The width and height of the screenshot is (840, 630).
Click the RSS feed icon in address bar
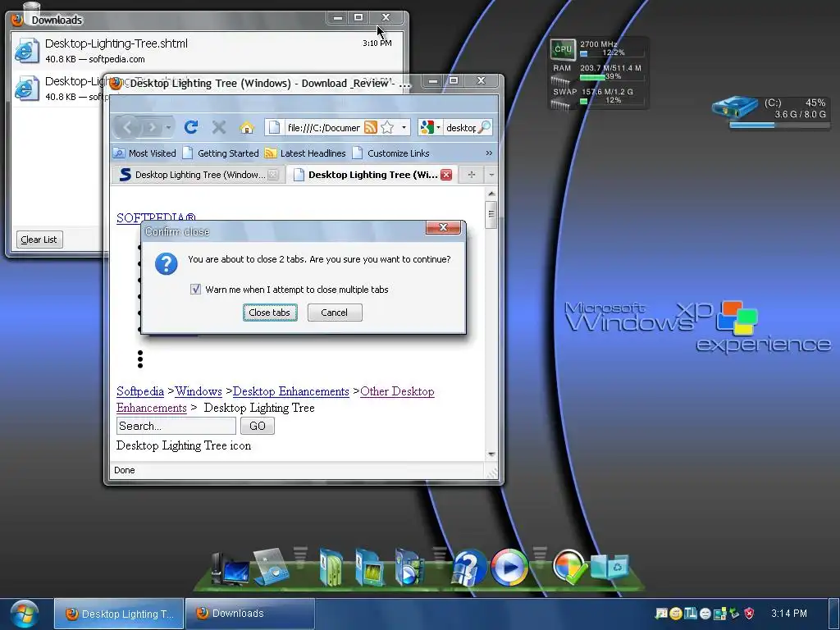pos(371,127)
